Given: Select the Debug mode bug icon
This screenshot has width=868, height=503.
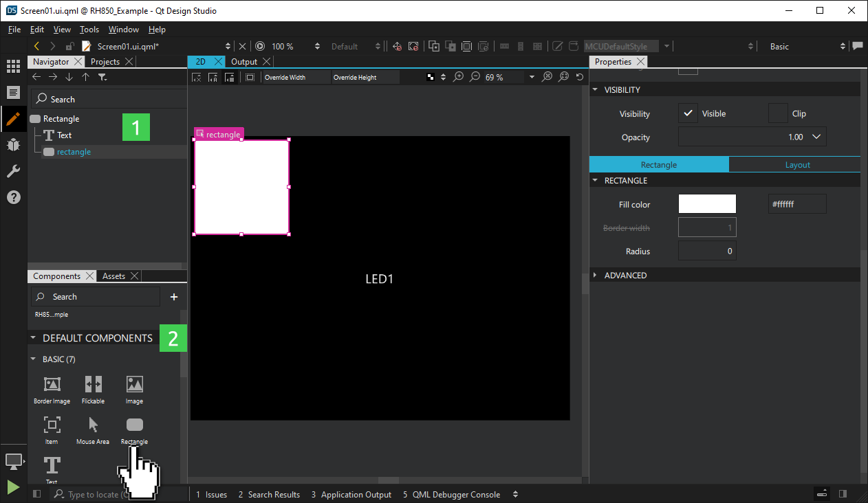Looking at the screenshot, I should (12, 145).
